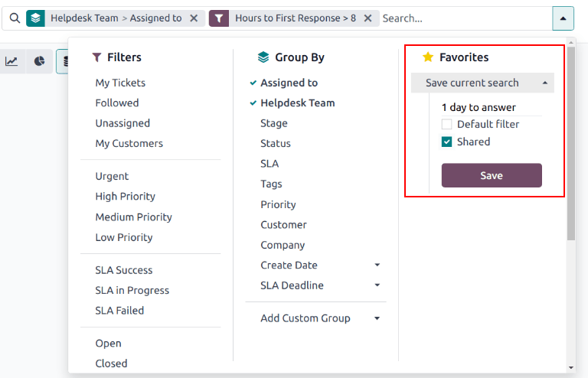Click the green group-by layers facet icon

point(35,18)
